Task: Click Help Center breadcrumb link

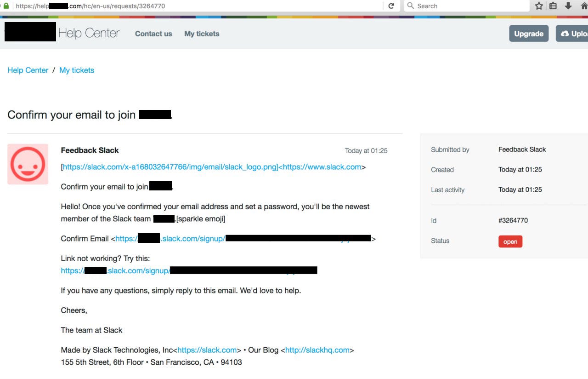Action: point(28,70)
